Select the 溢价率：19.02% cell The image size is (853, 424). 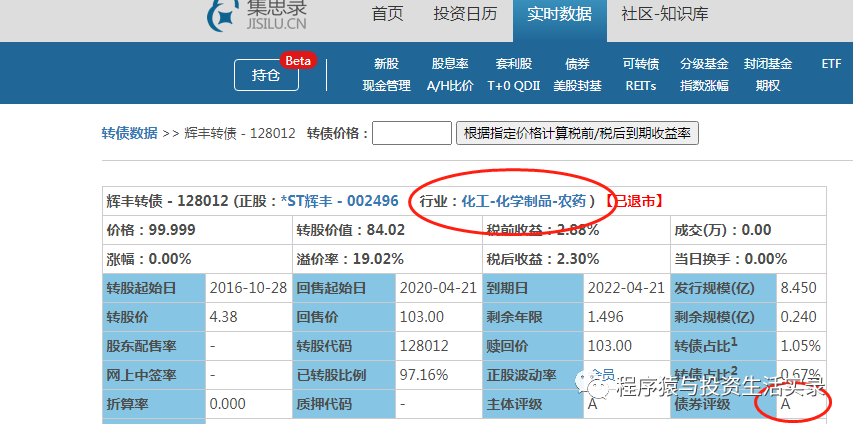(x=387, y=259)
